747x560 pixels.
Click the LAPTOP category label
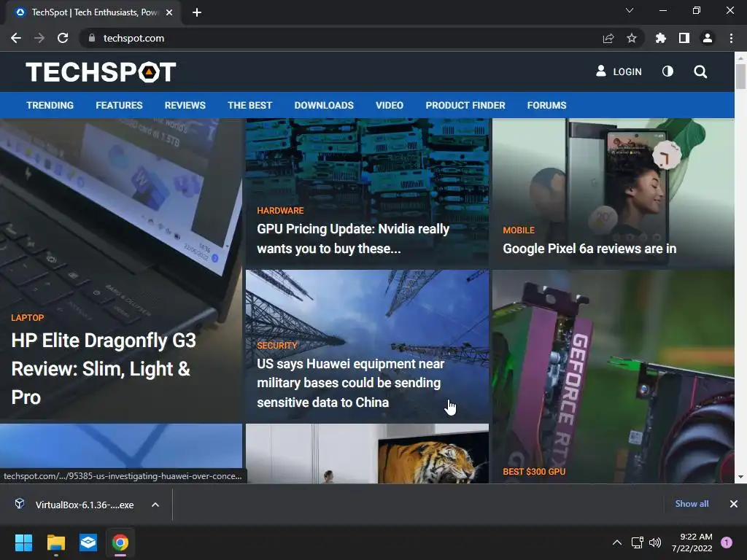[28, 318]
